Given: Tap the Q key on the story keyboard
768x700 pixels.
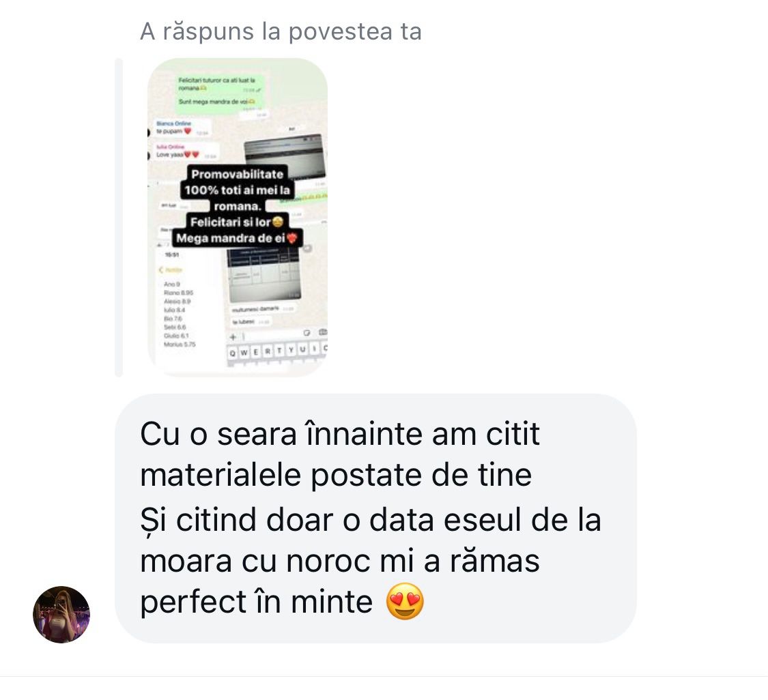Looking at the screenshot, I should [x=233, y=353].
